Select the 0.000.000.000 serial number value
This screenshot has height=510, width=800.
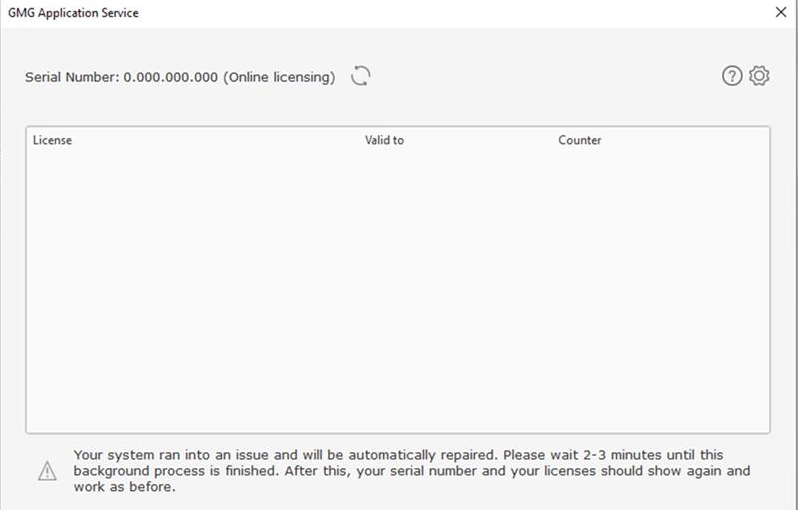tap(170, 77)
